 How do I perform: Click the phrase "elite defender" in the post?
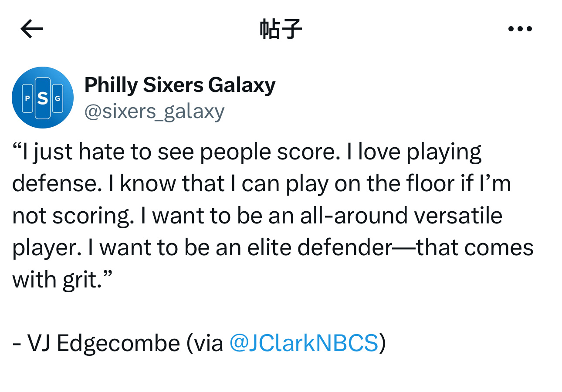320,247
